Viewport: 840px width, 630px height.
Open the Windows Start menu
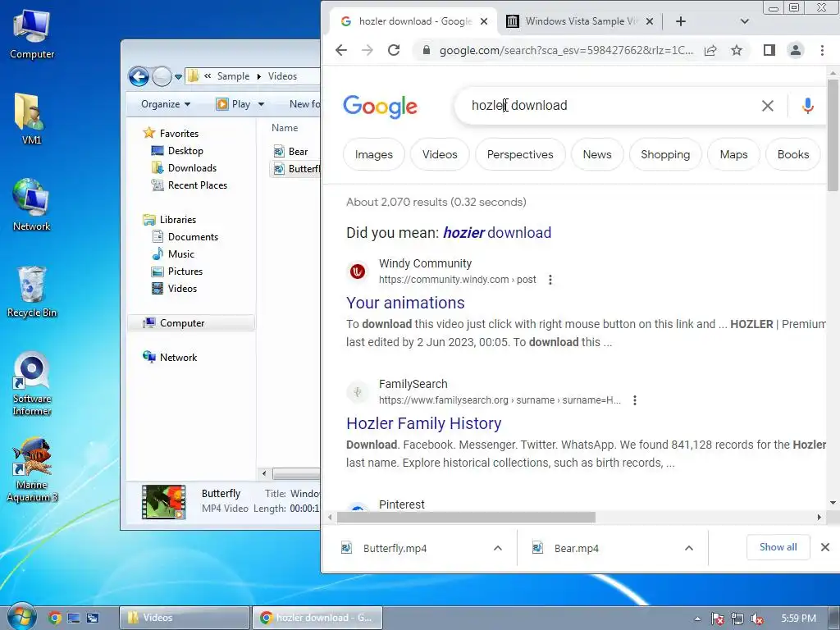click(21, 617)
